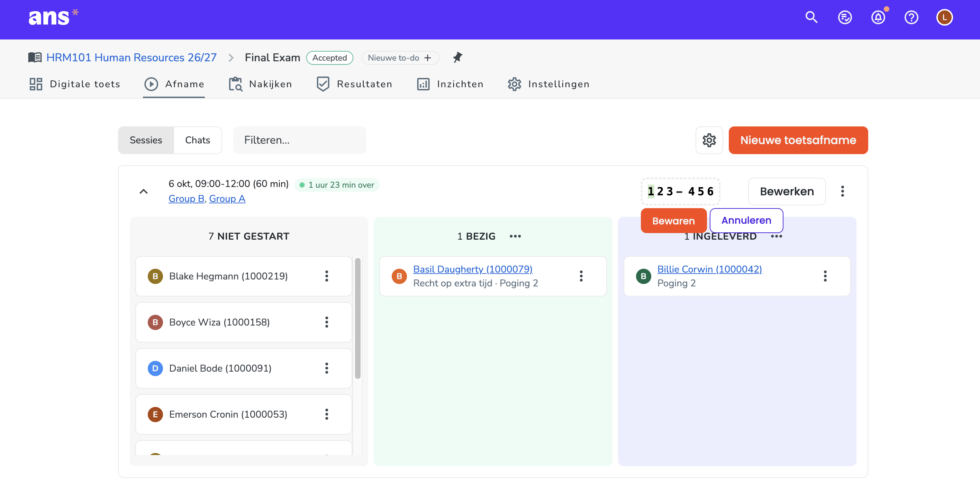This screenshot has height=489, width=980.
Task: Open Basil Daugherty (1000079) link
Action: click(x=472, y=269)
